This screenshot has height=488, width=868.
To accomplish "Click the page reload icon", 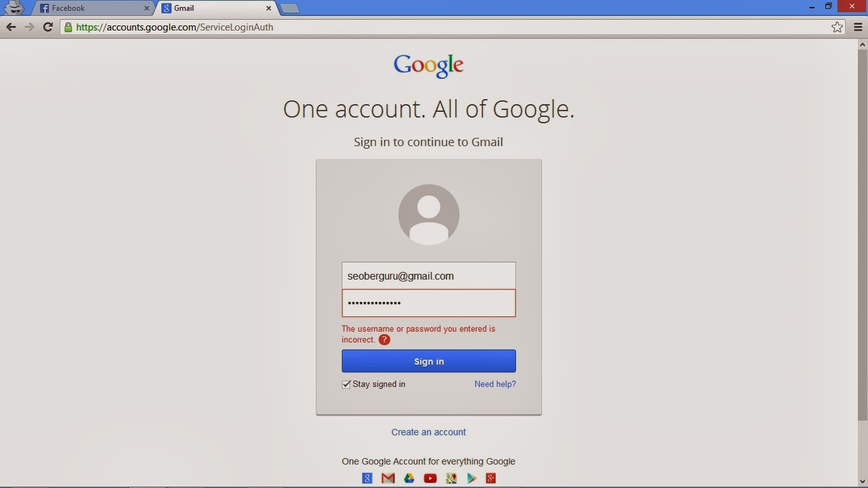I will click(48, 27).
